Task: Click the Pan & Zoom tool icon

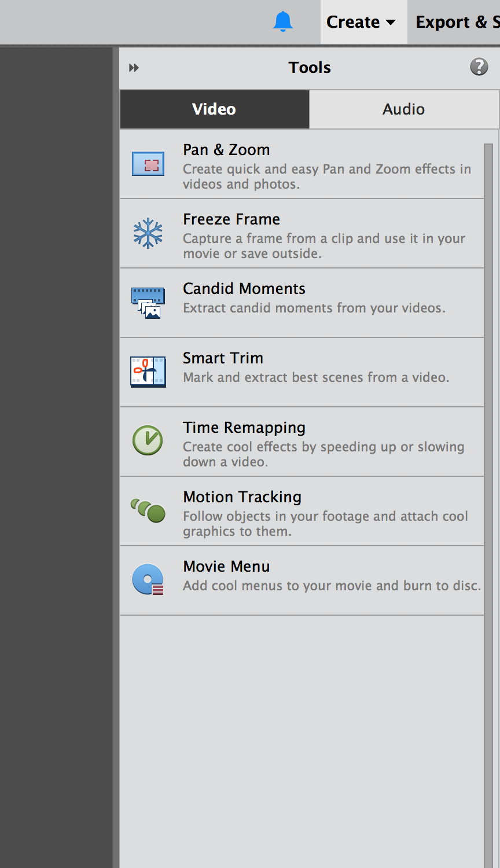Action: click(148, 164)
